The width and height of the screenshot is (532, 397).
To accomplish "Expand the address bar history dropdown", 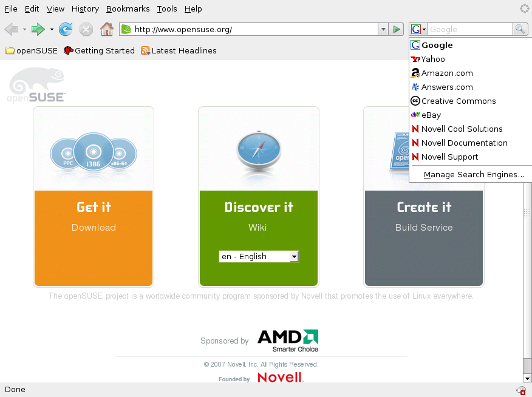I will click(x=383, y=30).
